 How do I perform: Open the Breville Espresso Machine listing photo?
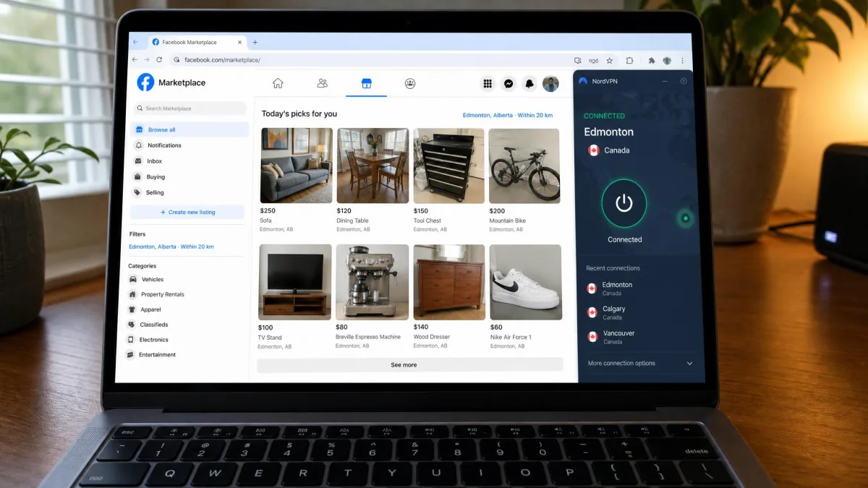373,282
